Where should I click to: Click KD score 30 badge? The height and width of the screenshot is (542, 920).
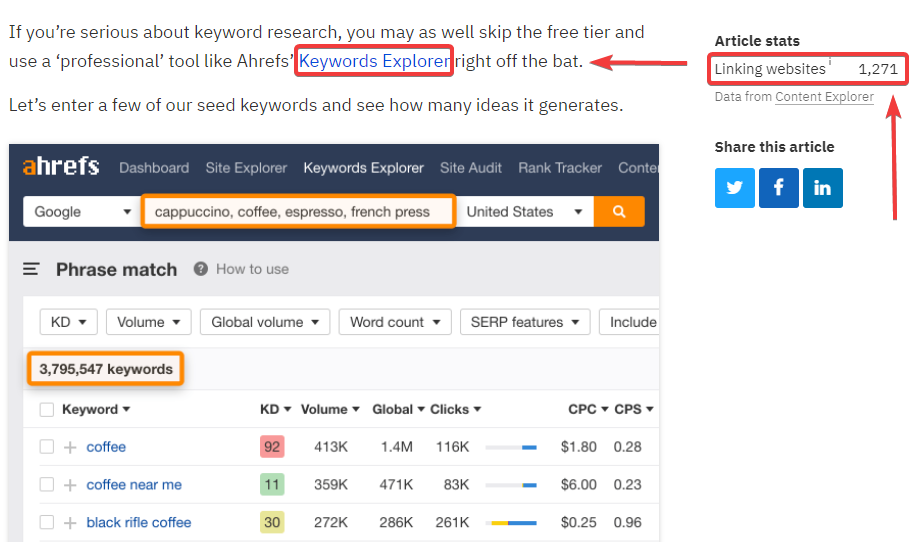272,522
